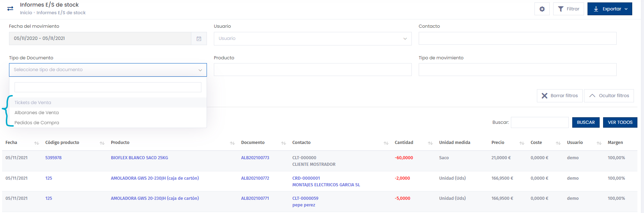Click quantity -60,0000 cell

pos(404,158)
